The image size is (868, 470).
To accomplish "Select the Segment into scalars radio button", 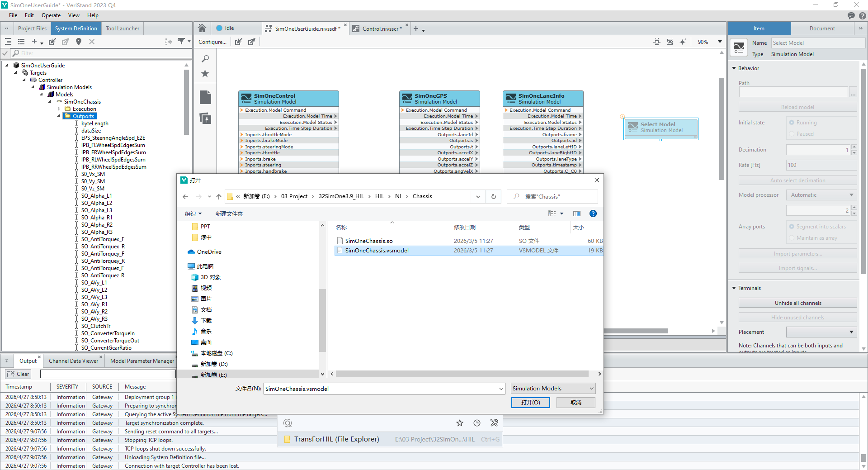I will [792, 227].
